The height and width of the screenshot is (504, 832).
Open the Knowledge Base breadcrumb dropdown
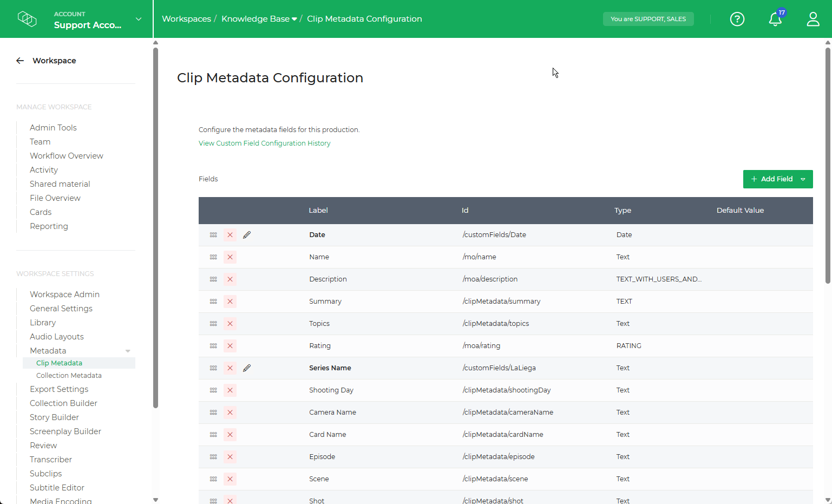click(x=294, y=18)
